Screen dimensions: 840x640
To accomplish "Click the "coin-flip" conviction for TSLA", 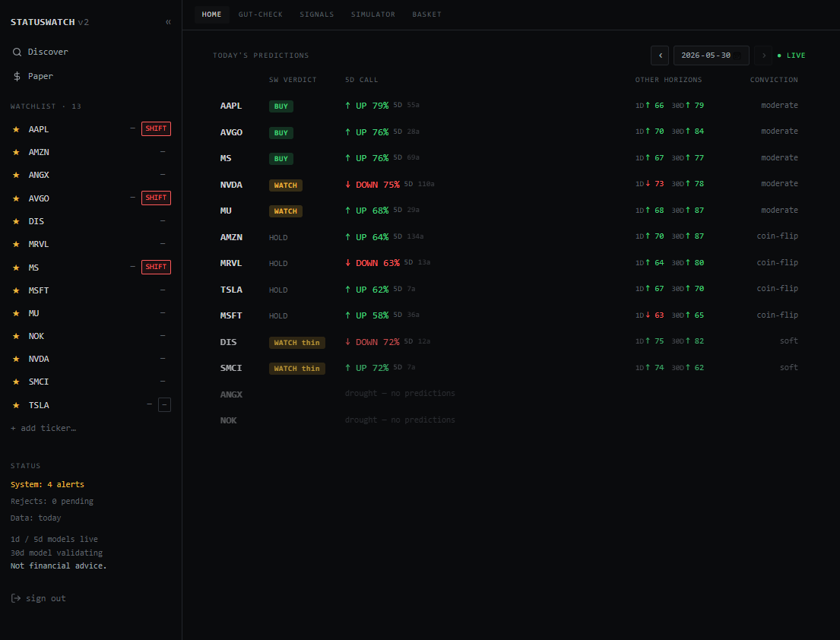I will [x=778, y=289].
